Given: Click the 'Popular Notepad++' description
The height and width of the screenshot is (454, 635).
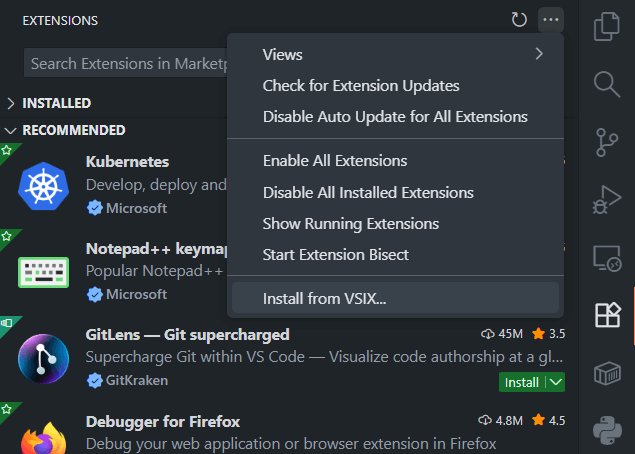Looking at the screenshot, I should (154, 271).
